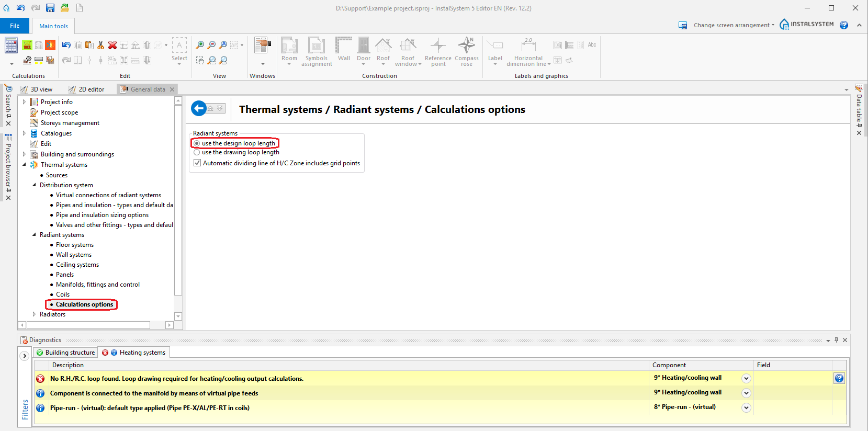Open the File menu
This screenshot has width=868, height=431.
tap(15, 26)
